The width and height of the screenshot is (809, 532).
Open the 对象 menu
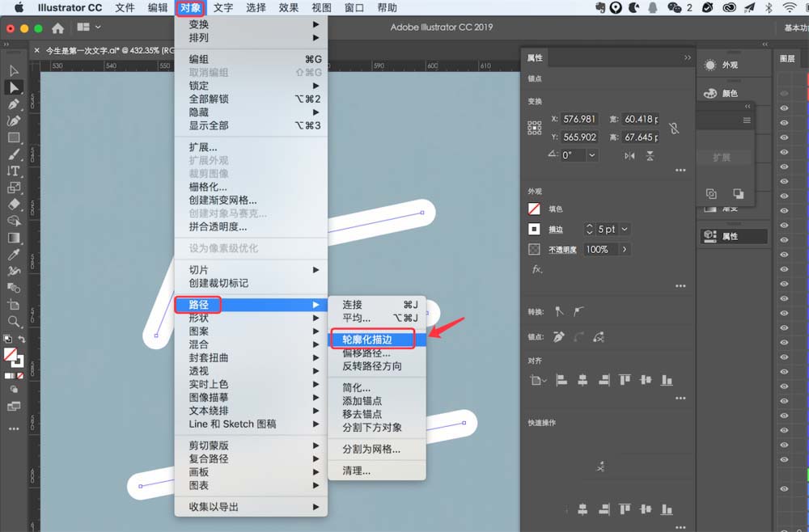[190, 8]
